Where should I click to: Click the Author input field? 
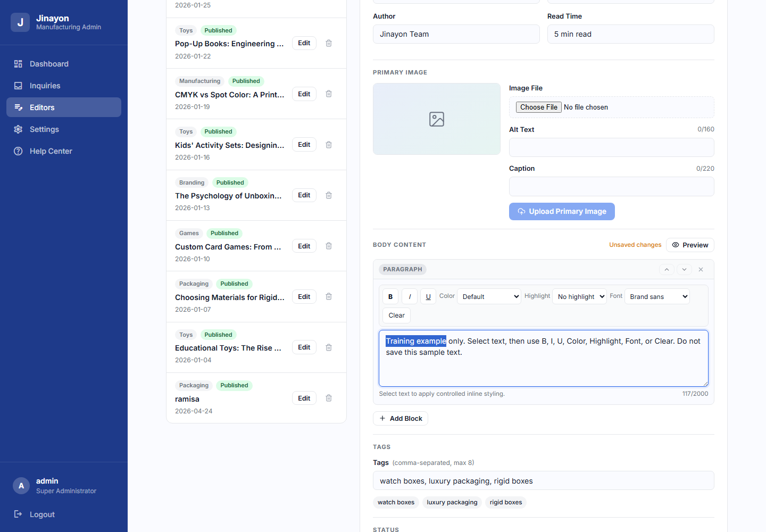(x=456, y=34)
